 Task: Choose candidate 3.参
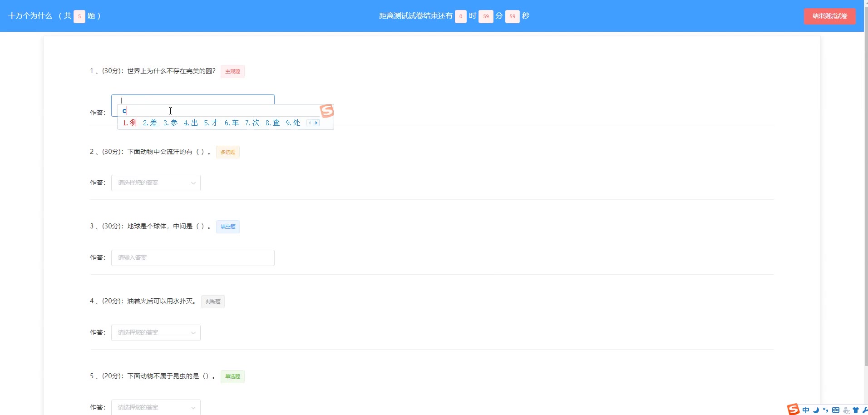(x=171, y=123)
